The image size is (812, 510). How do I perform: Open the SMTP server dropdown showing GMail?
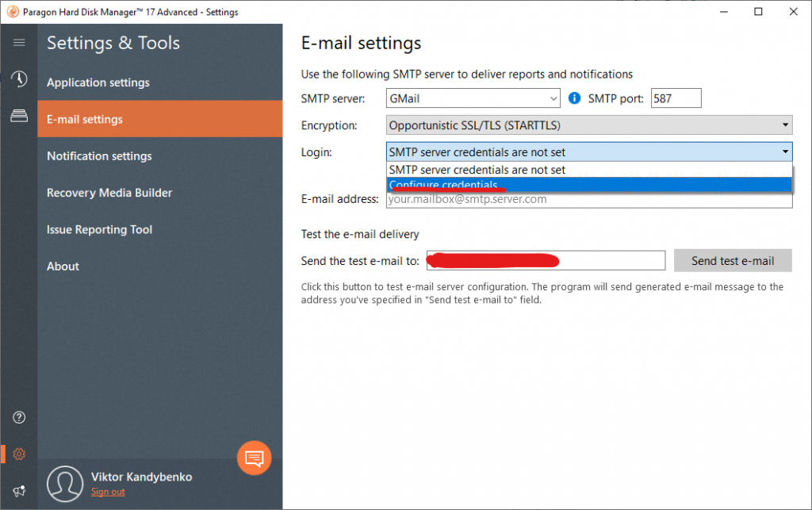click(x=473, y=98)
